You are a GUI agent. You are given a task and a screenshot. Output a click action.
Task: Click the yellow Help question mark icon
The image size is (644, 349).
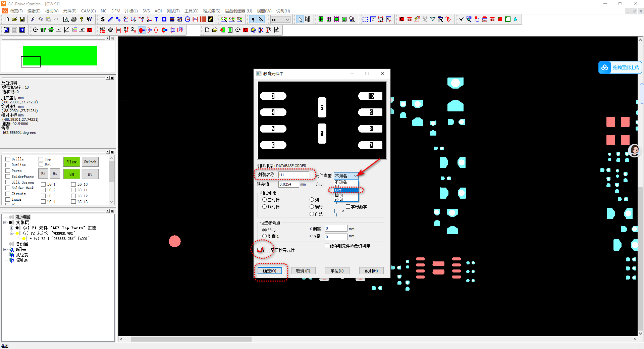tap(82, 19)
